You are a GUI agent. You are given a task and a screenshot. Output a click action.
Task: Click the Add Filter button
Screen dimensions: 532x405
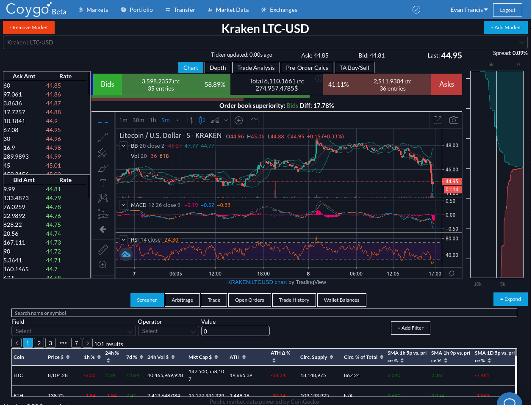[410, 328]
